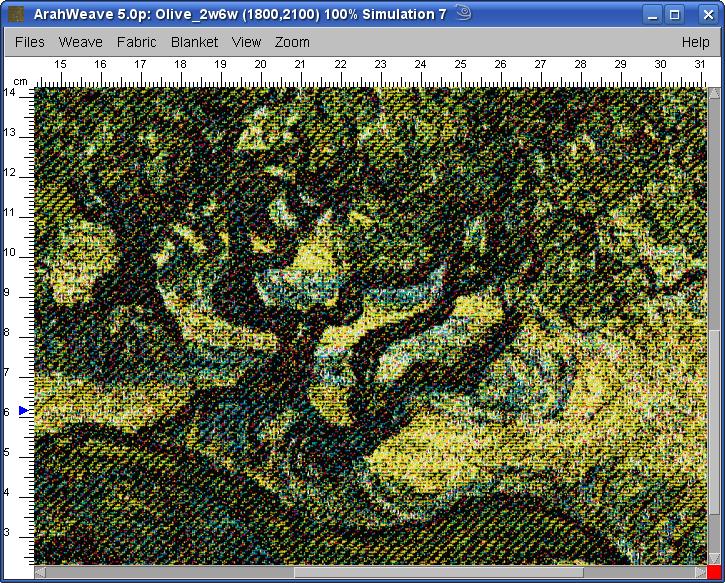Viewport: 725px width, 583px height.
Task: Click the vertical scrollbar up arrow
Action: (x=714, y=94)
